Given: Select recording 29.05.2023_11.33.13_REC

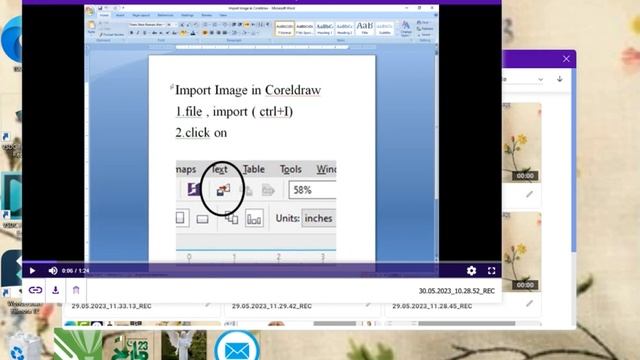Looking at the screenshot, I should (x=111, y=306).
